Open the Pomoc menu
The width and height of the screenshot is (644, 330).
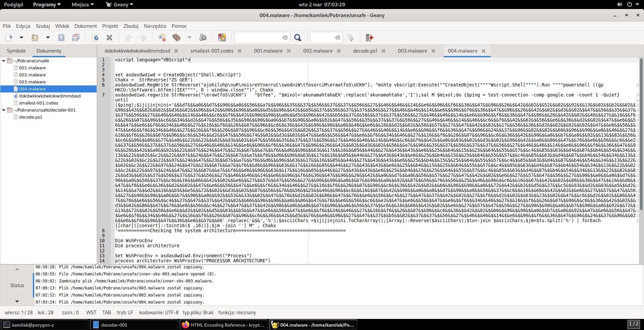[179, 26]
